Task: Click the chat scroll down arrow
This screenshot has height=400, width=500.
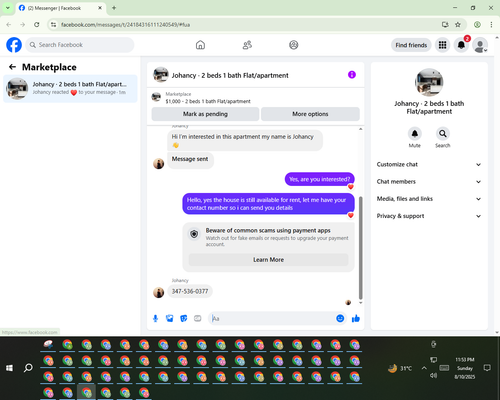Action: point(360,303)
